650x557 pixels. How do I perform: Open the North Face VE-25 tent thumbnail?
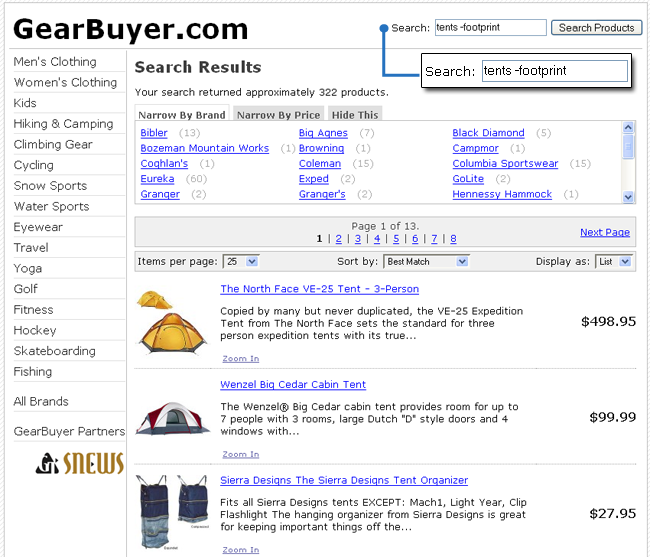click(172, 323)
